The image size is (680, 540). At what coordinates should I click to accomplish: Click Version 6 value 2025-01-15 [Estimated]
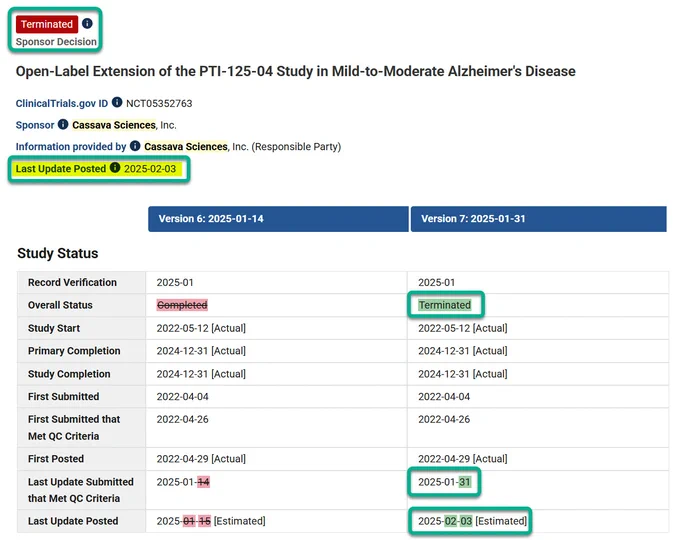pos(211,521)
